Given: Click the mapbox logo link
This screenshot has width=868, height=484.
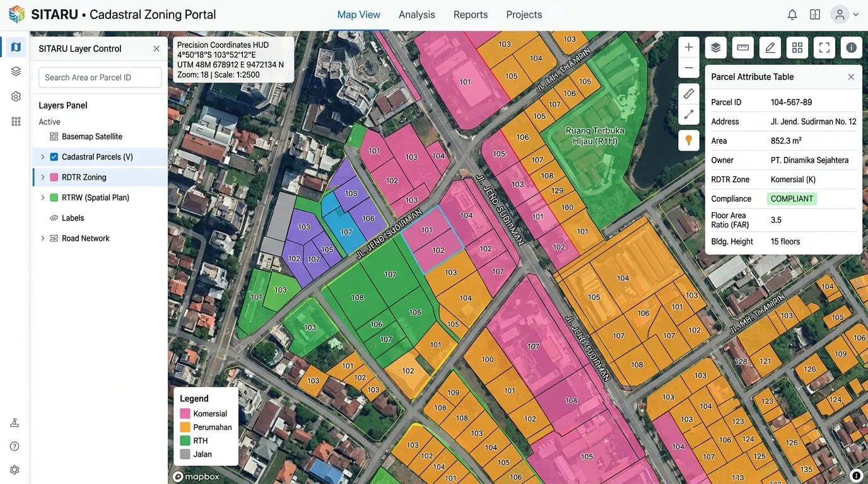Looking at the screenshot, I should click(x=196, y=477).
